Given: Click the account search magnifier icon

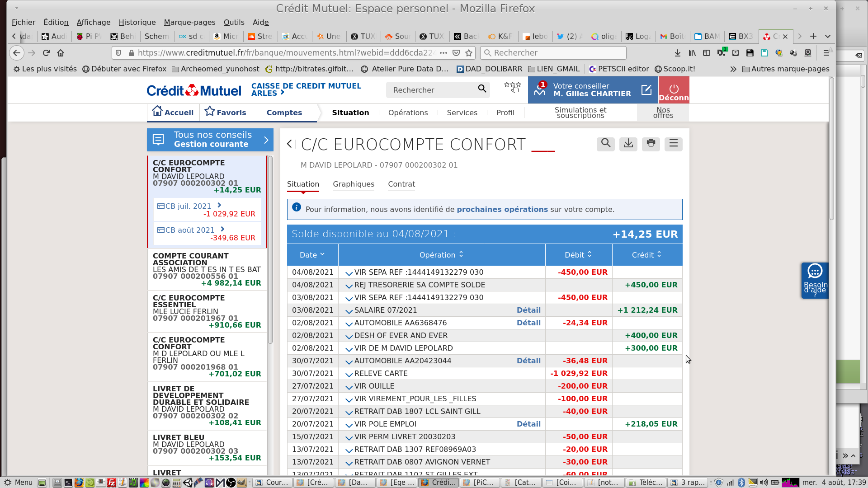Looking at the screenshot, I should pyautogui.click(x=605, y=144).
